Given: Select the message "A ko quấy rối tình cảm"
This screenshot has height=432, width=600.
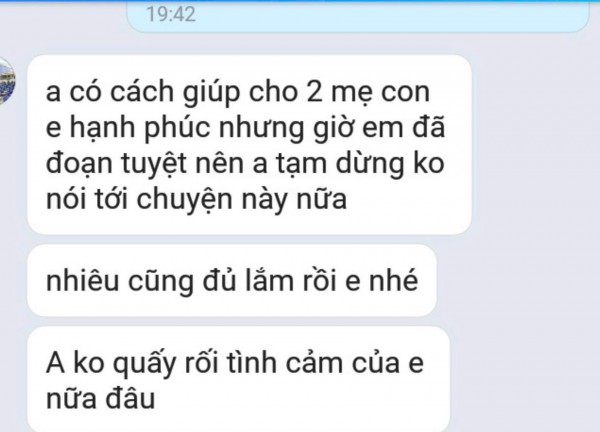Looking at the screenshot, I should (238, 379).
